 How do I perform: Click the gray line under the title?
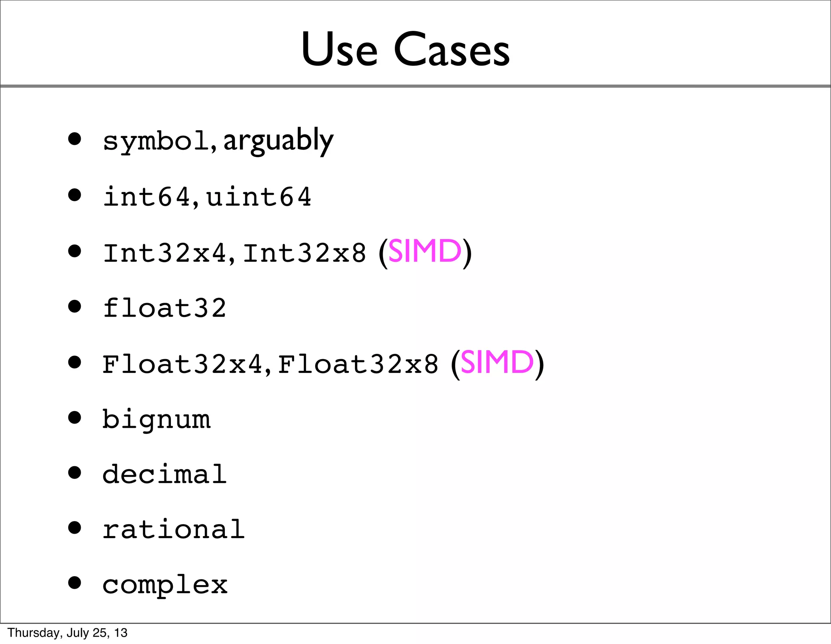coord(415,86)
